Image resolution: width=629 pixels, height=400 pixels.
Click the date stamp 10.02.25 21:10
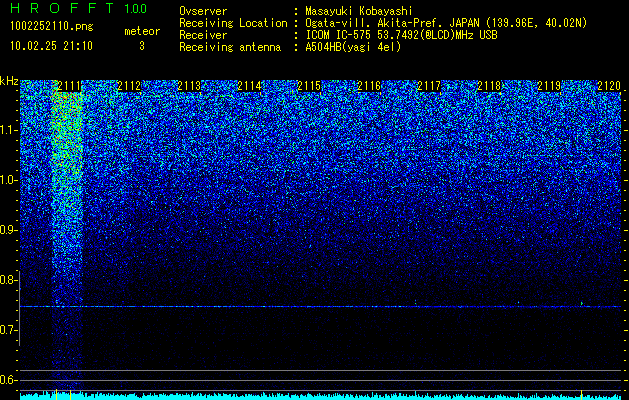(51, 46)
